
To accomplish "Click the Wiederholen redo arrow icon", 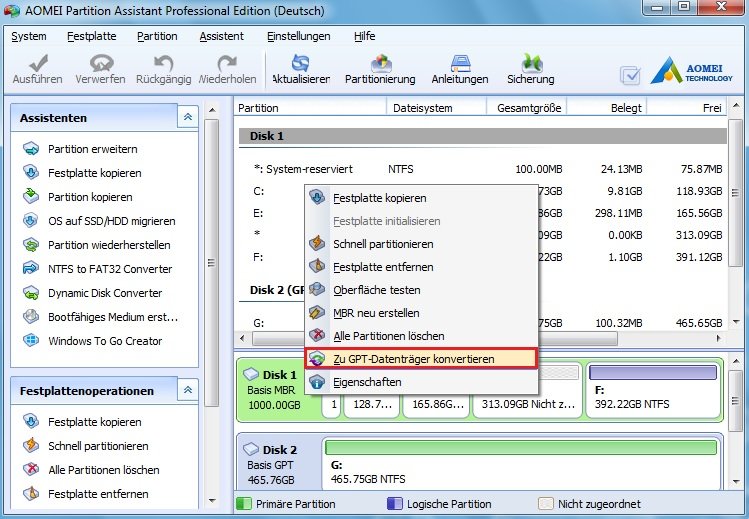I will (x=226, y=63).
